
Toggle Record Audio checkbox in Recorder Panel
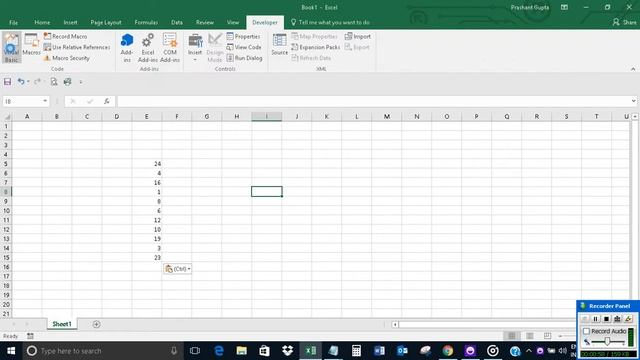[587, 331]
